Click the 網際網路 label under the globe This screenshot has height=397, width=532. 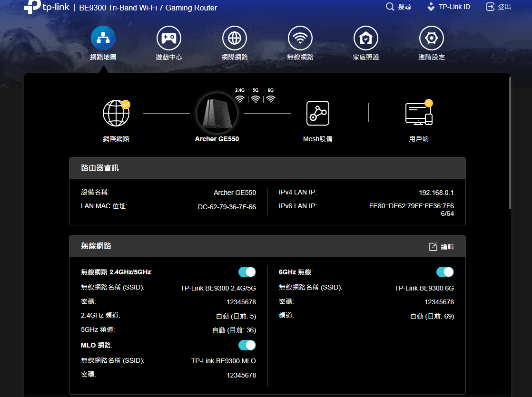(x=116, y=139)
